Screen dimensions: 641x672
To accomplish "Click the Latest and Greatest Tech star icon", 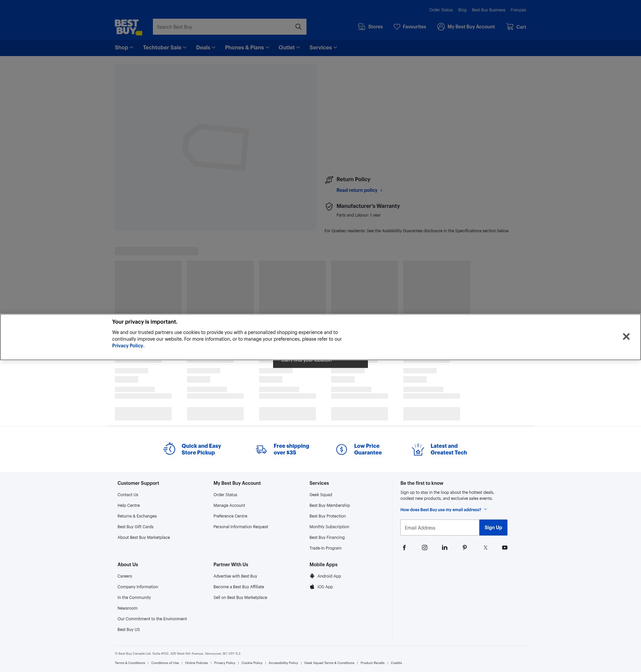I will coord(418,449).
